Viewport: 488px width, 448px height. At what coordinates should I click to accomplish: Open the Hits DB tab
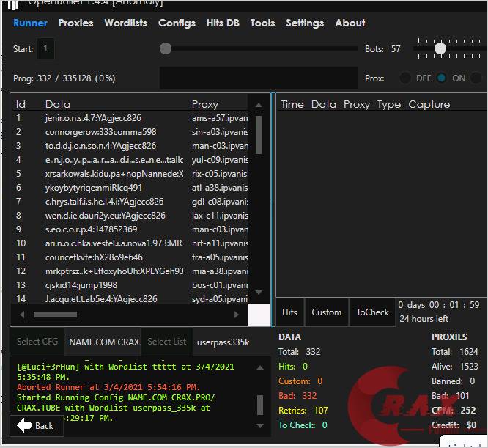[223, 23]
